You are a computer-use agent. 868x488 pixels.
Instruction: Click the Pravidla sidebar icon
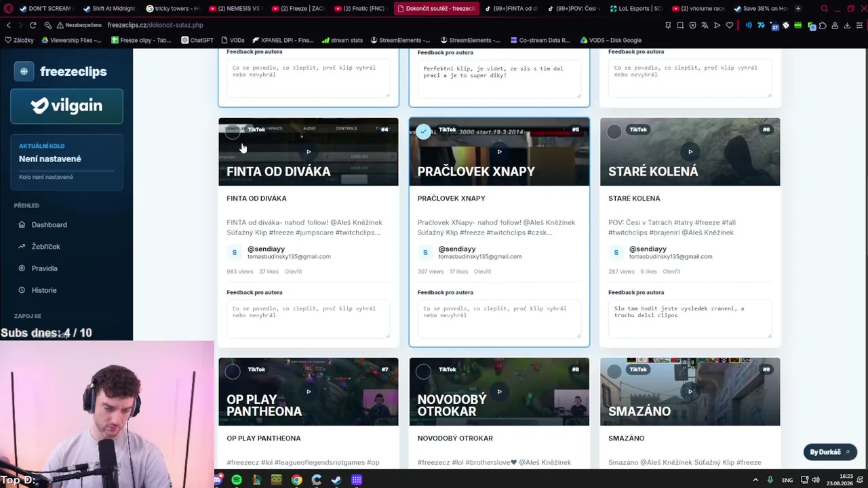click(21, 268)
